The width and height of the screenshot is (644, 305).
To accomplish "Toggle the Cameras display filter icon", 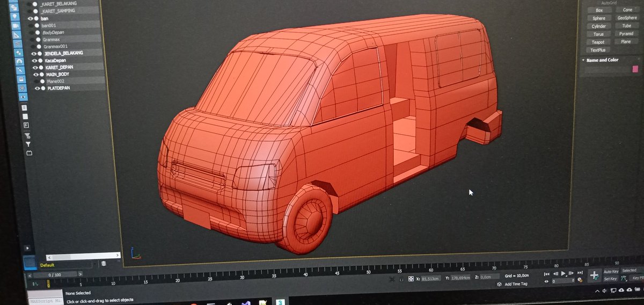I will tap(16, 25).
